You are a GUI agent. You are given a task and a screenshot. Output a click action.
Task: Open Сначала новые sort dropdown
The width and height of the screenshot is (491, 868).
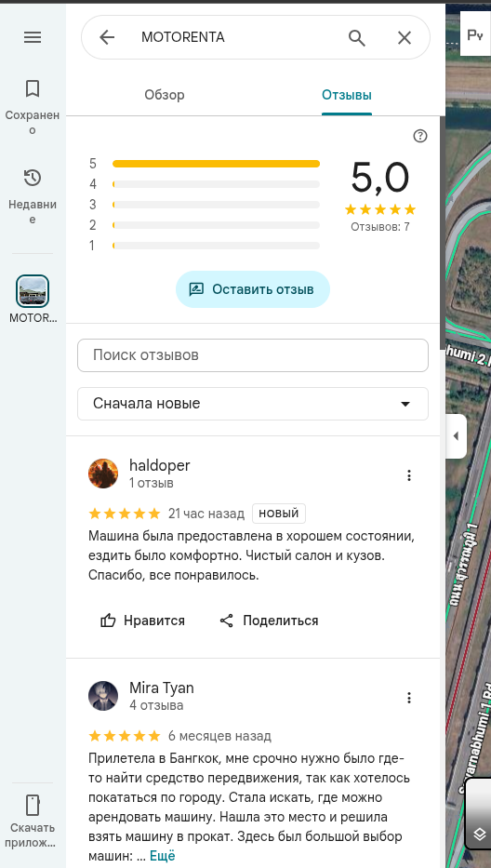(x=253, y=404)
